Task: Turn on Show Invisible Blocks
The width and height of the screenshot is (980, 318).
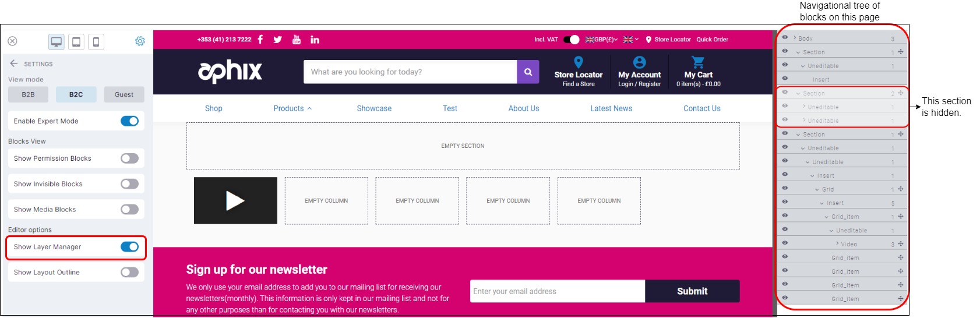Action: point(129,184)
